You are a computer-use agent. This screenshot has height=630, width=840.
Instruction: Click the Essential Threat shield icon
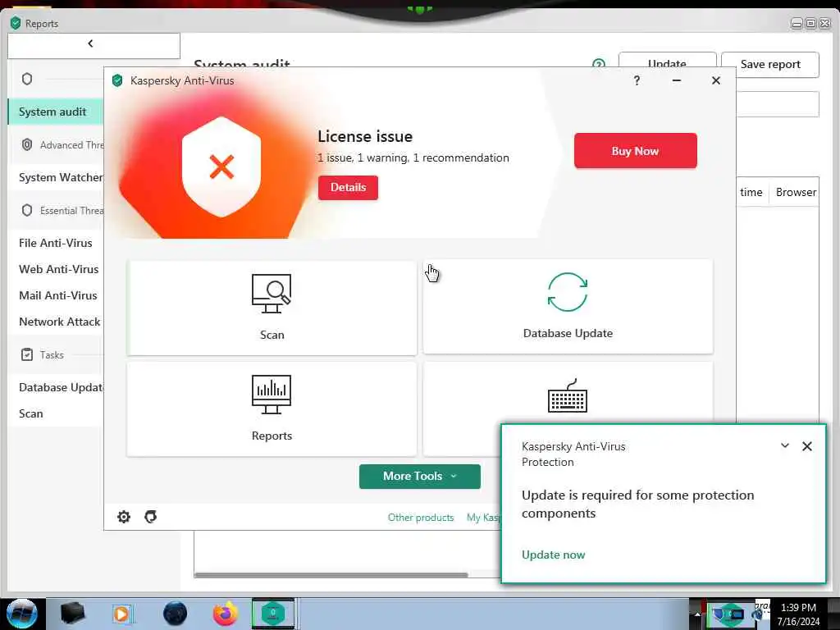[x=27, y=210]
